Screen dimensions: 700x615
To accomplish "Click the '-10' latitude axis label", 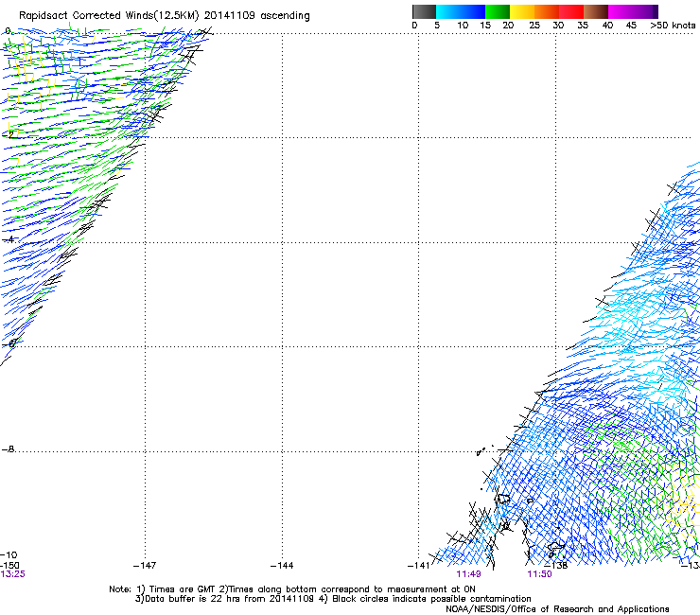I will [x=9, y=555].
